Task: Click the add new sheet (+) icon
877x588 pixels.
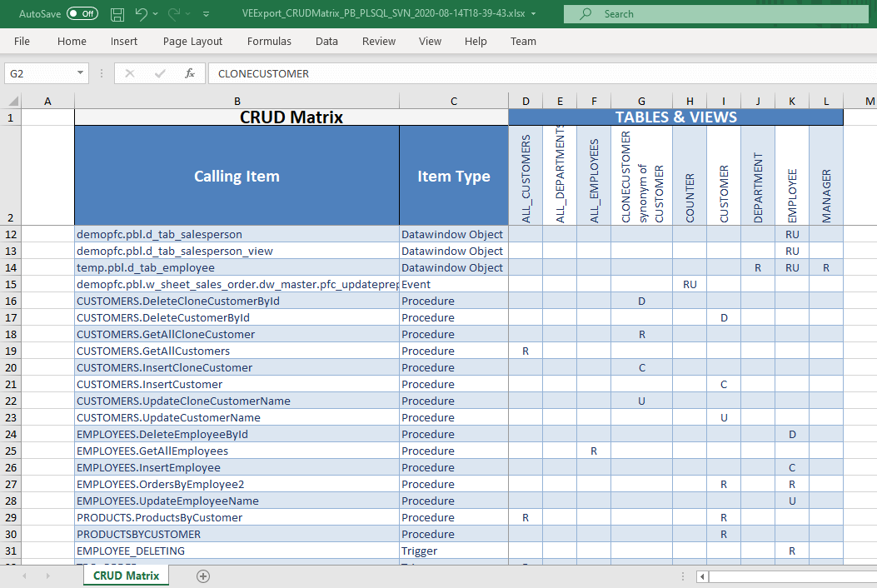Action: [202, 576]
